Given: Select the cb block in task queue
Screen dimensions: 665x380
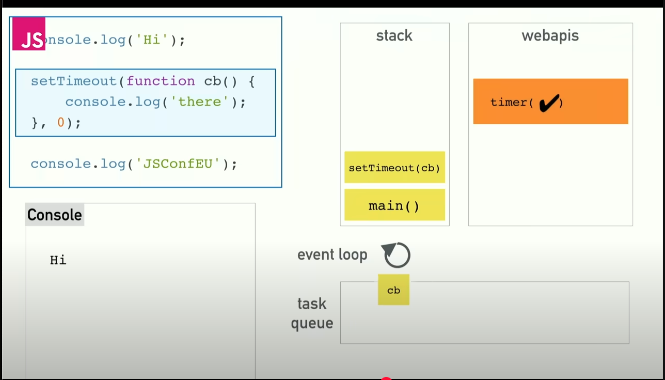Looking at the screenshot, I should click(x=394, y=290).
